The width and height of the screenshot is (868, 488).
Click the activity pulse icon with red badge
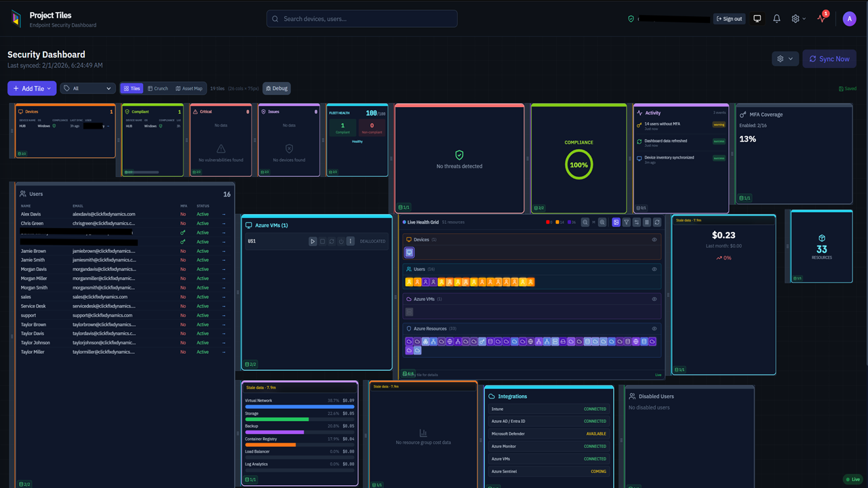(821, 18)
